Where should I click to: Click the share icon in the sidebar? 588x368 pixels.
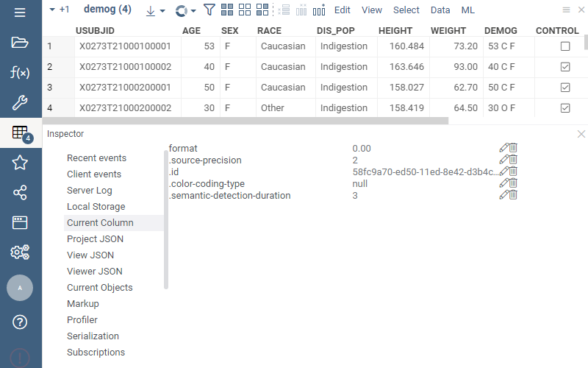[20, 193]
